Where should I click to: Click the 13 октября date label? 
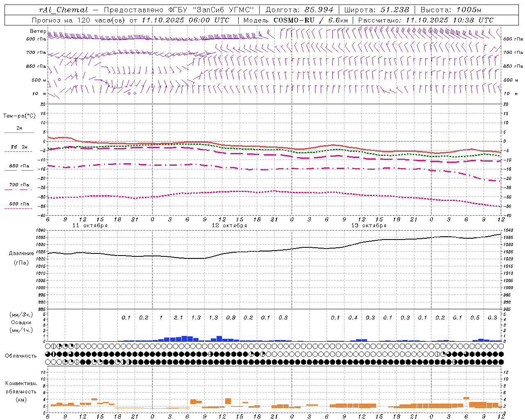point(369,226)
